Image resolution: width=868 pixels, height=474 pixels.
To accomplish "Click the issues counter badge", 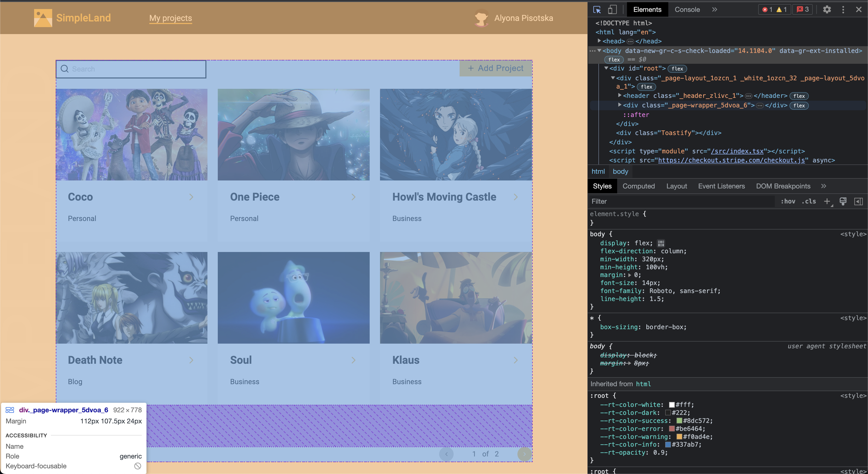I will [803, 10].
